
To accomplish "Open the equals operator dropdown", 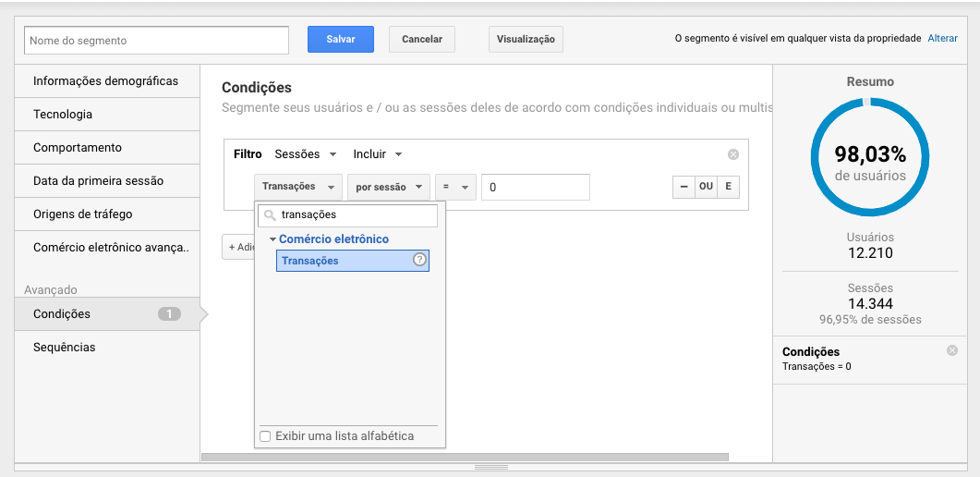I will pyautogui.click(x=455, y=187).
